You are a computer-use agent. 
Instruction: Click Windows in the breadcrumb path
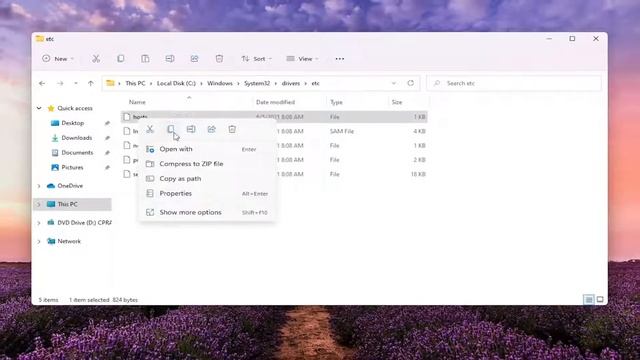tap(220, 83)
